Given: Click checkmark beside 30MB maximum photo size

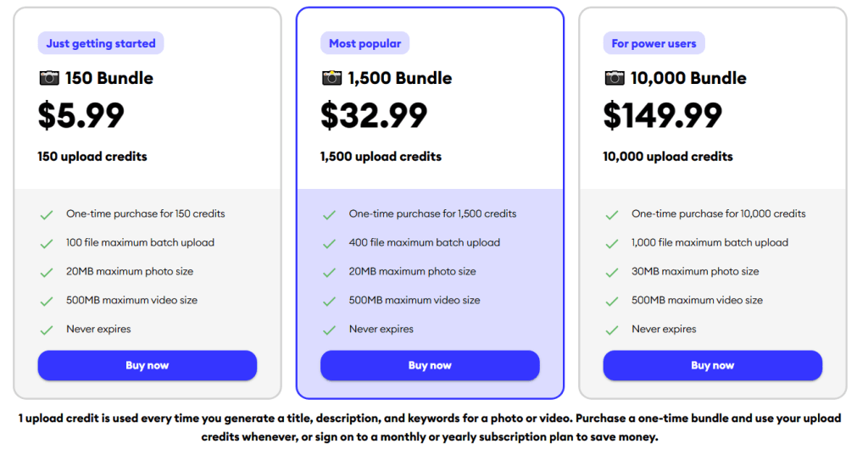Looking at the screenshot, I should point(612,273).
